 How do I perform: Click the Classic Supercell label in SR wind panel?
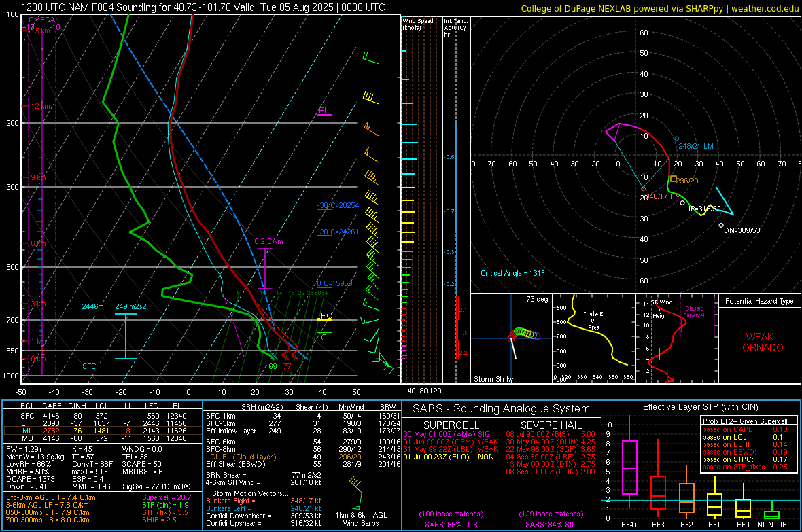tap(695, 312)
